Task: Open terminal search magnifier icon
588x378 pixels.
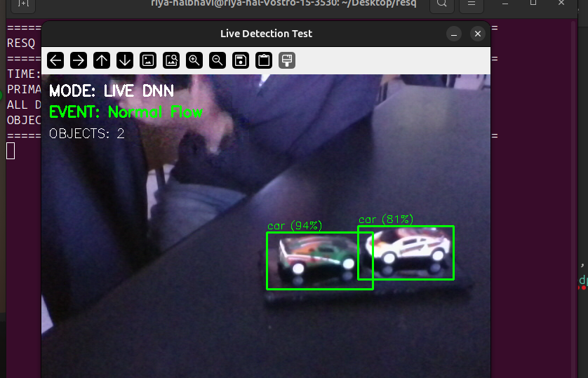Action: click(x=442, y=4)
